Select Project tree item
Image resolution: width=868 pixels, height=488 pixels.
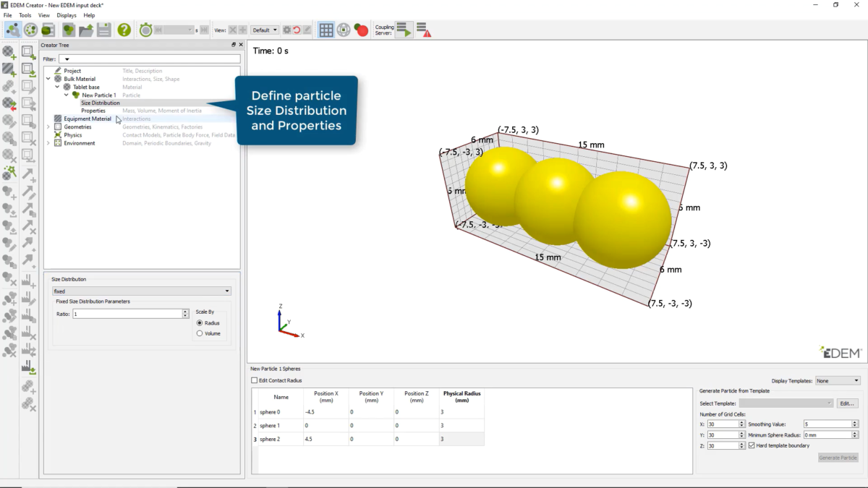point(72,71)
